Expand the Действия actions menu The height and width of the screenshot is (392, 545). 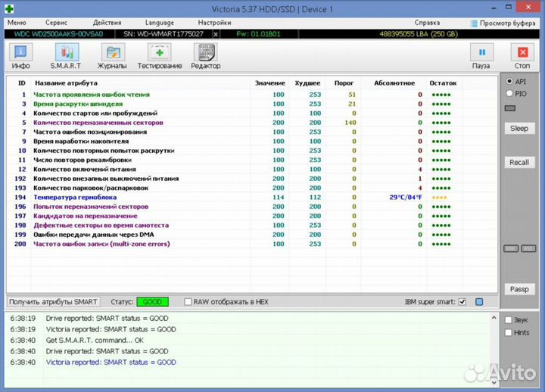click(x=107, y=23)
